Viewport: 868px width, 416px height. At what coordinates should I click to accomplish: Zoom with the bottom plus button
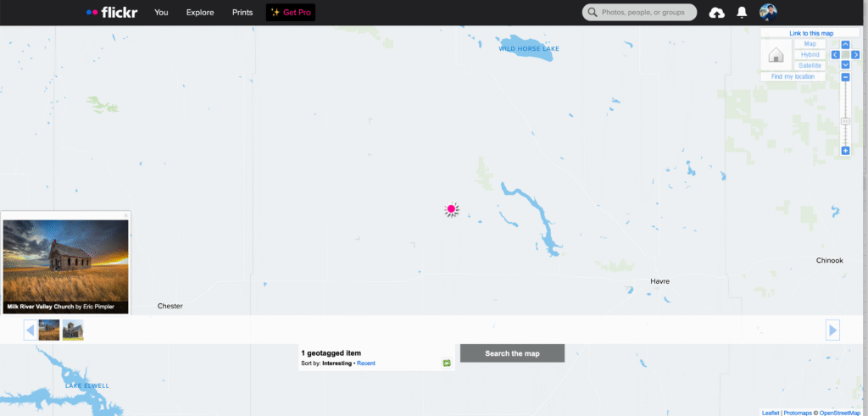point(845,150)
